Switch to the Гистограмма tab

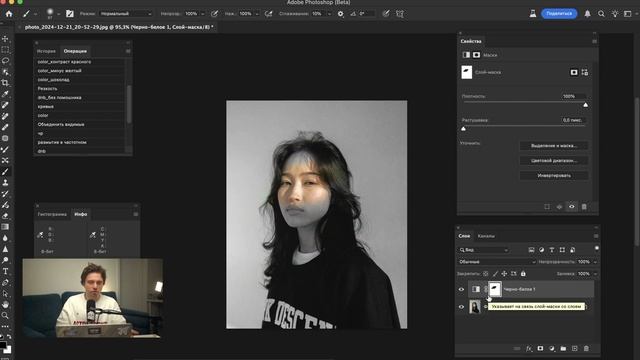pyautogui.click(x=52, y=214)
